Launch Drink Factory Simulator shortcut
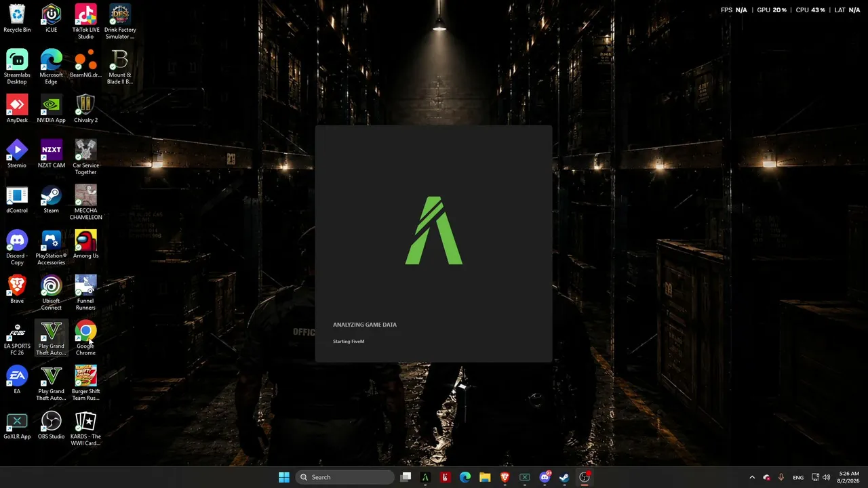The width and height of the screenshot is (868, 488). tap(120, 22)
